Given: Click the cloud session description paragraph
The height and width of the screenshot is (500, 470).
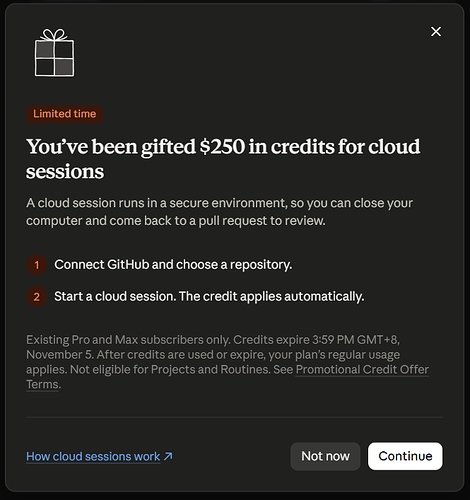Looking at the screenshot, I should (219, 212).
